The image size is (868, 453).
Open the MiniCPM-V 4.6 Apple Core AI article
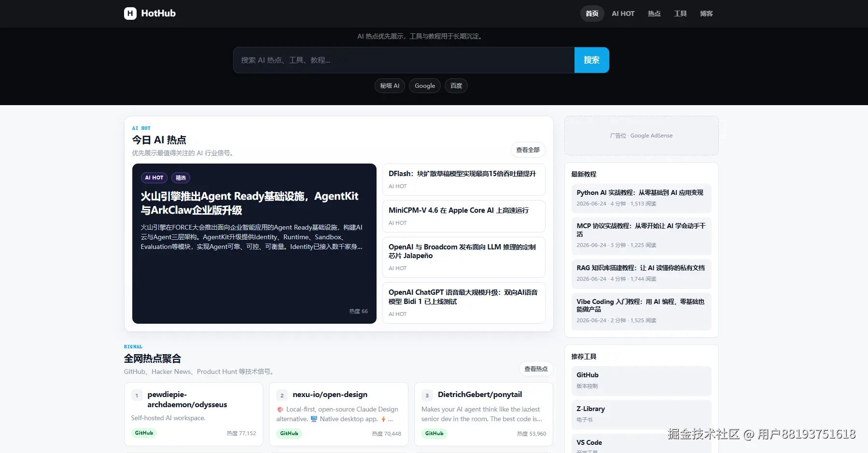[464, 216]
